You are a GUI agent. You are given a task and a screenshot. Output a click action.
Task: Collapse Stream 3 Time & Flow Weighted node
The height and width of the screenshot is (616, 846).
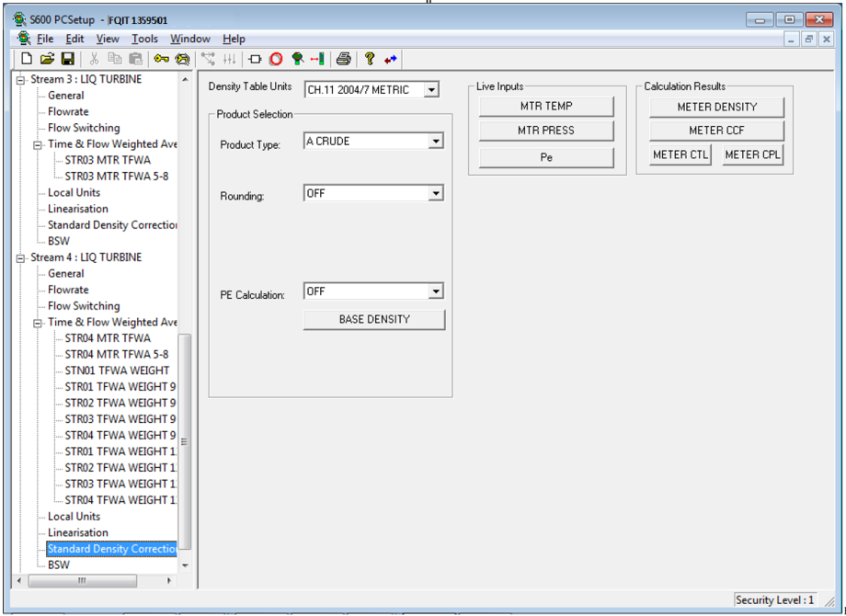point(38,144)
